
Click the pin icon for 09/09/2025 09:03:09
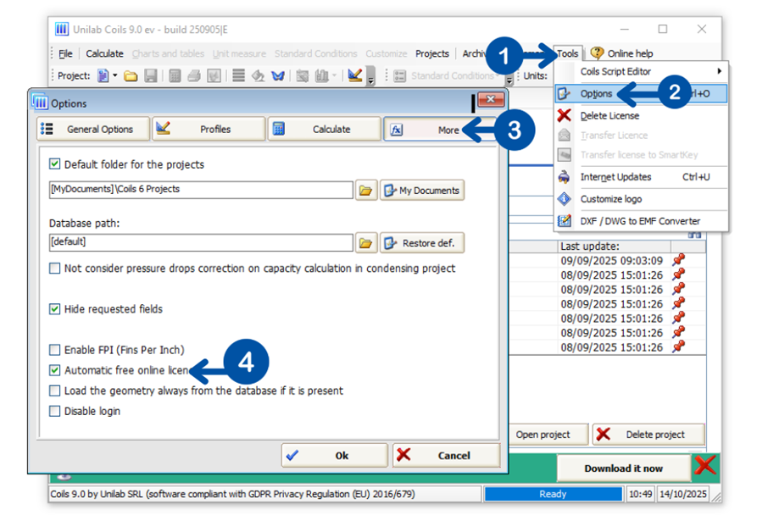coord(678,260)
